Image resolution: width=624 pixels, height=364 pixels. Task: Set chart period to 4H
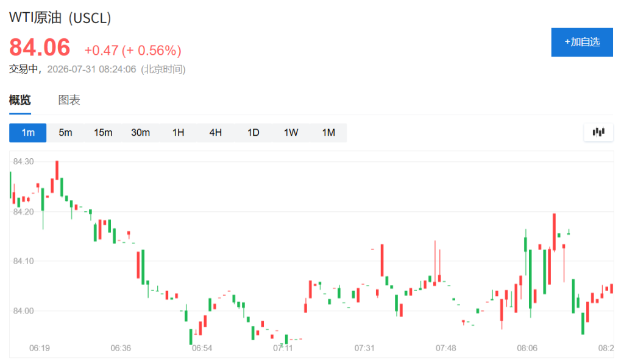click(x=216, y=133)
